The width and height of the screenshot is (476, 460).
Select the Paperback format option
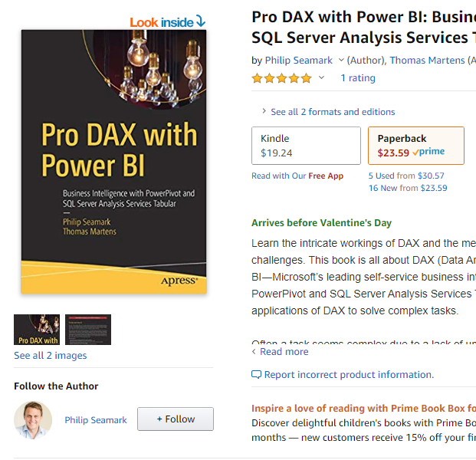tap(415, 146)
